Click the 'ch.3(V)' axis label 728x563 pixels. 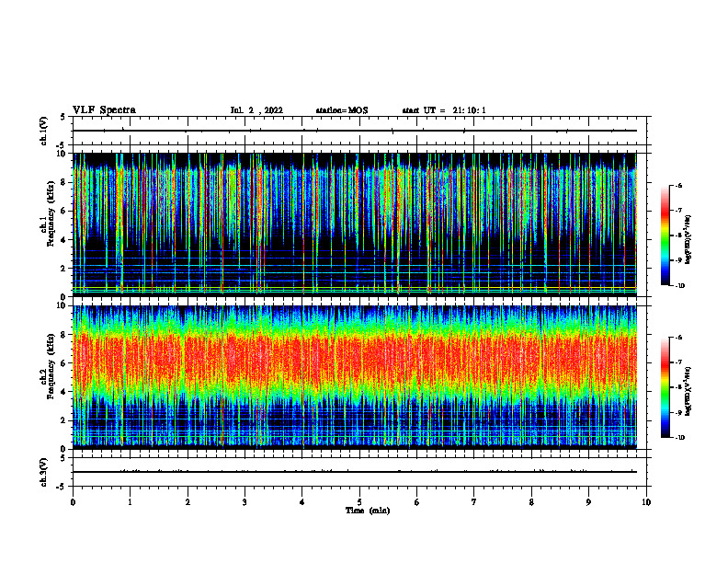coord(43,472)
